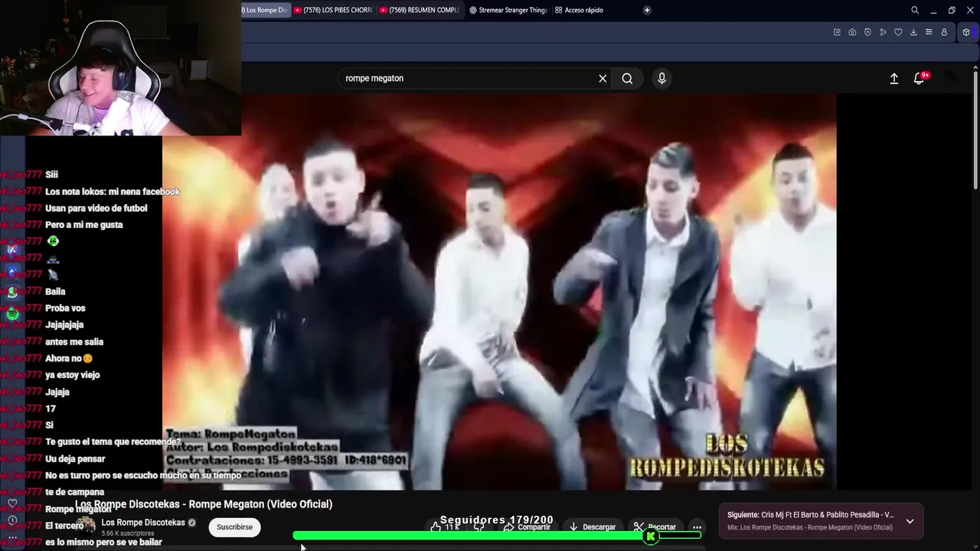Click the Suscribirse button
The image size is (980, 551).
pos(234,527)
